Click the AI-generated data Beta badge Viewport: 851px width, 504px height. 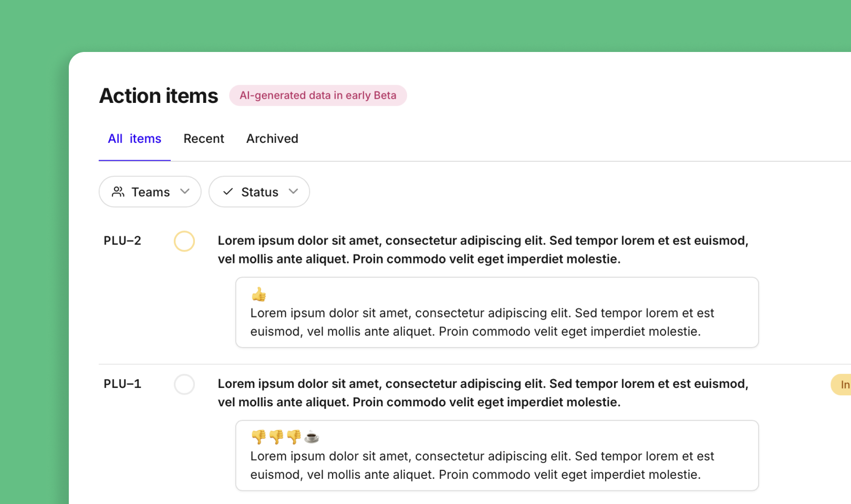point(318,96)
